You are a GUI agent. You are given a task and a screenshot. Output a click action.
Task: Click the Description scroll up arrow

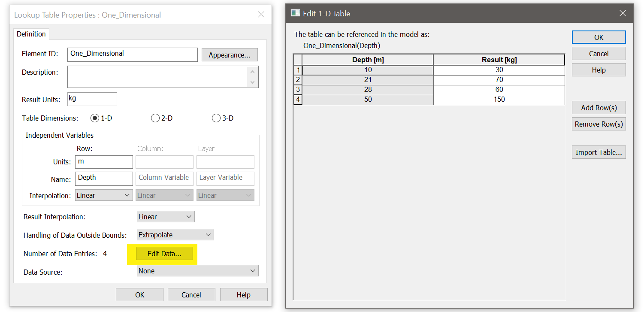click(253, 72)
